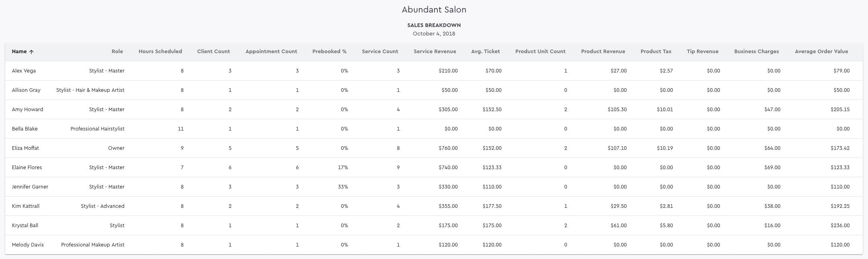Click the October 4, 2018 report date
Screen dimensions: 868x259
[x=434, y=34]
